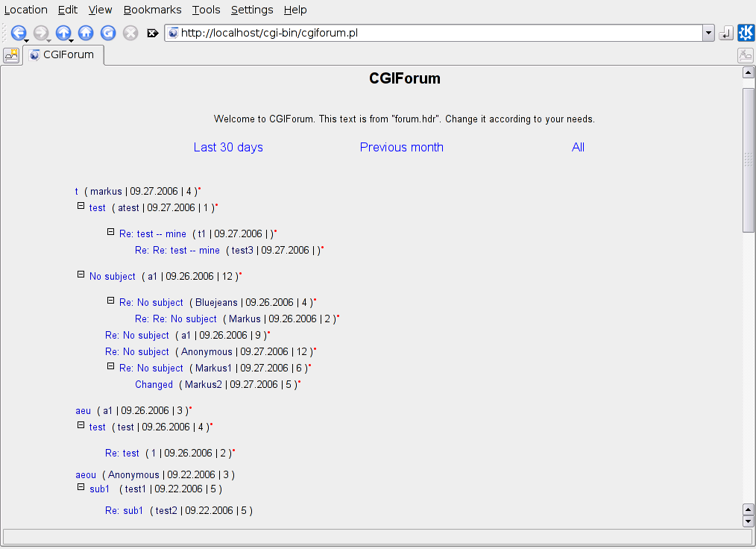Click the vertical scrollbar handle
The image size is (756, 549).
pyautogui.click(x=749, y=160)
